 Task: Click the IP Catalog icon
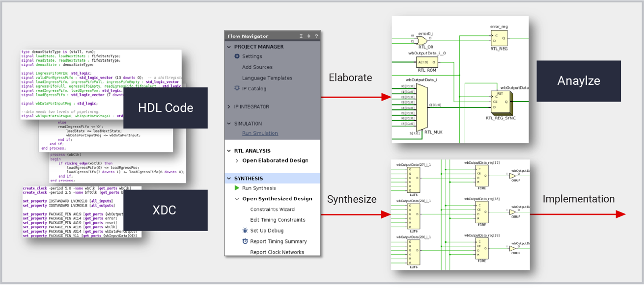(x=237, y=89)
